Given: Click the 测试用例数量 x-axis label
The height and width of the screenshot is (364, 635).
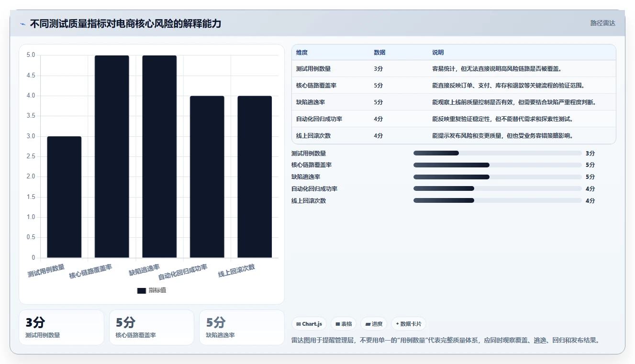Looking at the screenshot, I should (46, 271).
